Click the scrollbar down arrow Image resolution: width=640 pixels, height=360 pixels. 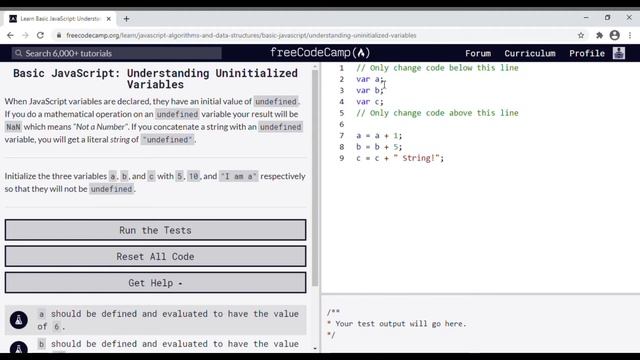(x=315, y=349)
